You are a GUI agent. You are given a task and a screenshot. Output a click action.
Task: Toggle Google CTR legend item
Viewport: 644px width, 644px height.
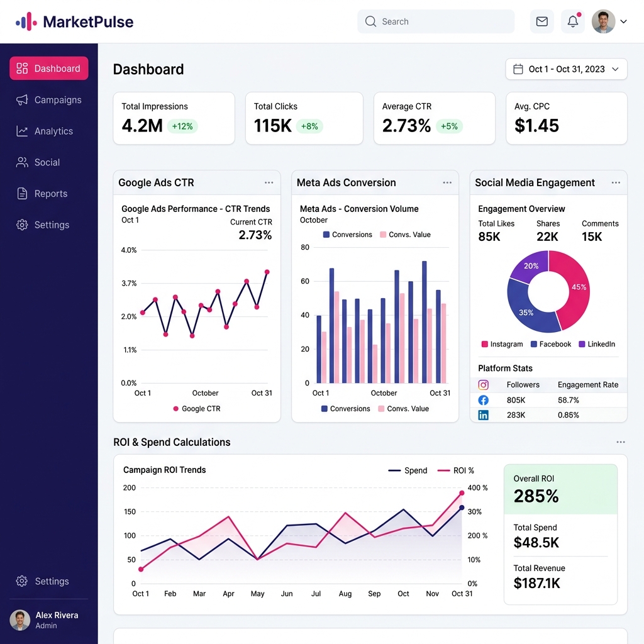(197, 409)
